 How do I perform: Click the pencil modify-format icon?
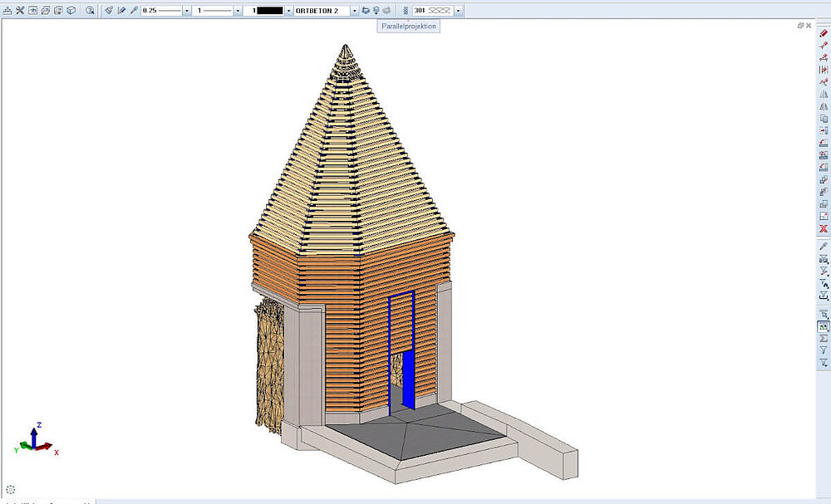coord(121,10)
